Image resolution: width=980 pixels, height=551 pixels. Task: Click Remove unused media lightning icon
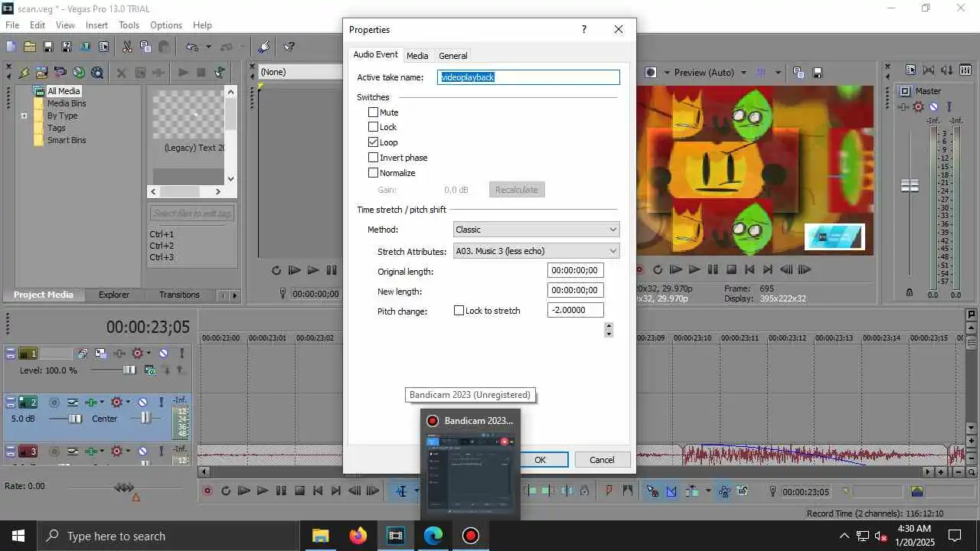tap(24, 73)
